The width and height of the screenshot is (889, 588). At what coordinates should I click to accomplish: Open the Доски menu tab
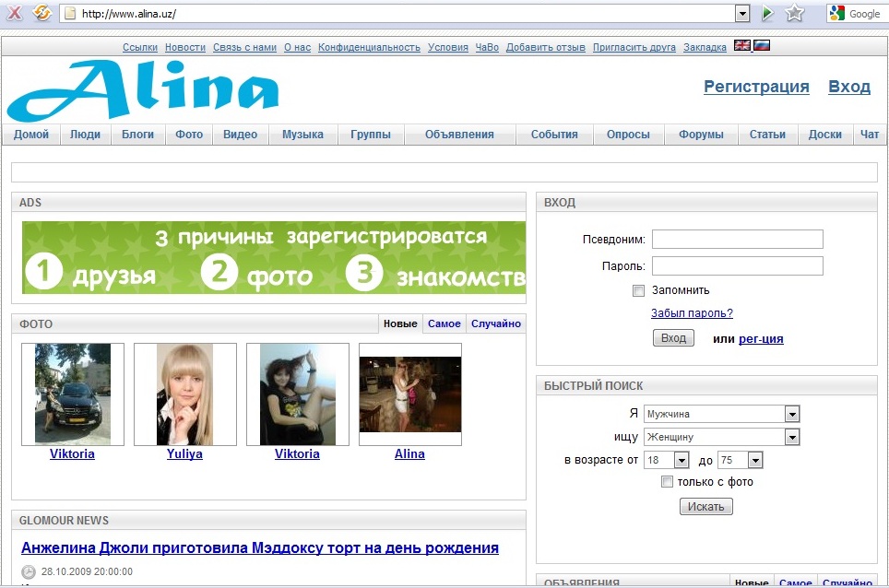(825, 135)
